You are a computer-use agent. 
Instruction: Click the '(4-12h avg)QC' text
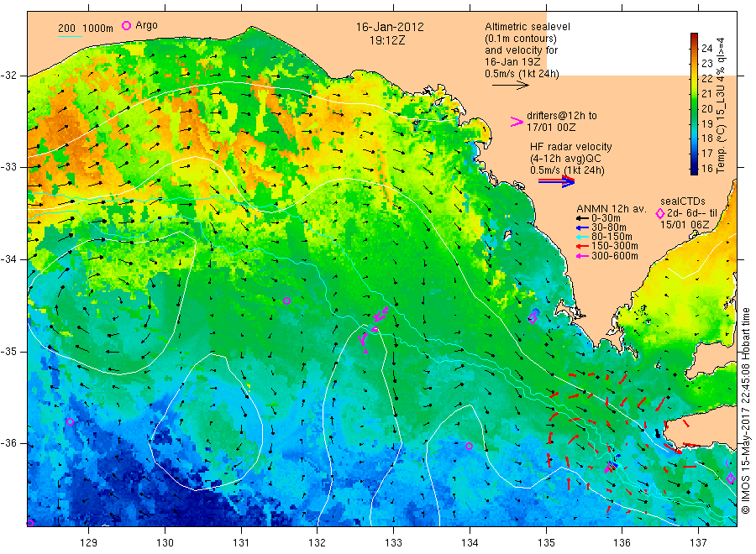[565, 159]
